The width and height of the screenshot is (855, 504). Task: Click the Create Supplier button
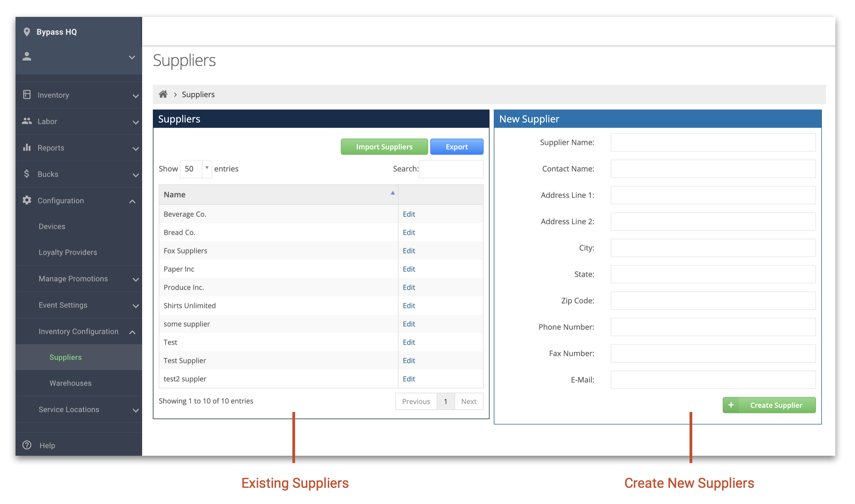769,405
